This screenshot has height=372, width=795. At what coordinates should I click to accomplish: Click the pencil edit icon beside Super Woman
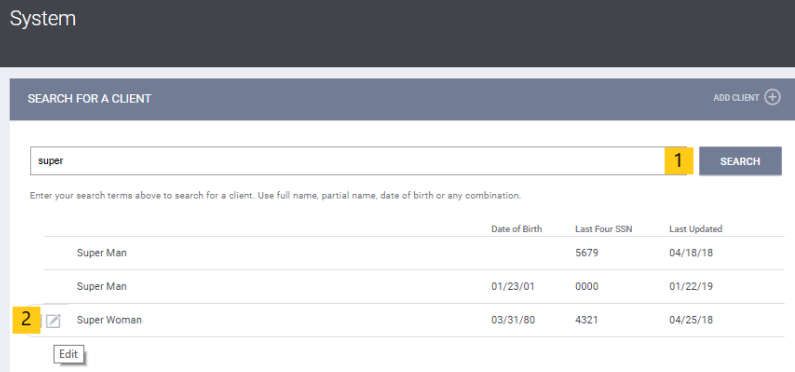point(53,320)
